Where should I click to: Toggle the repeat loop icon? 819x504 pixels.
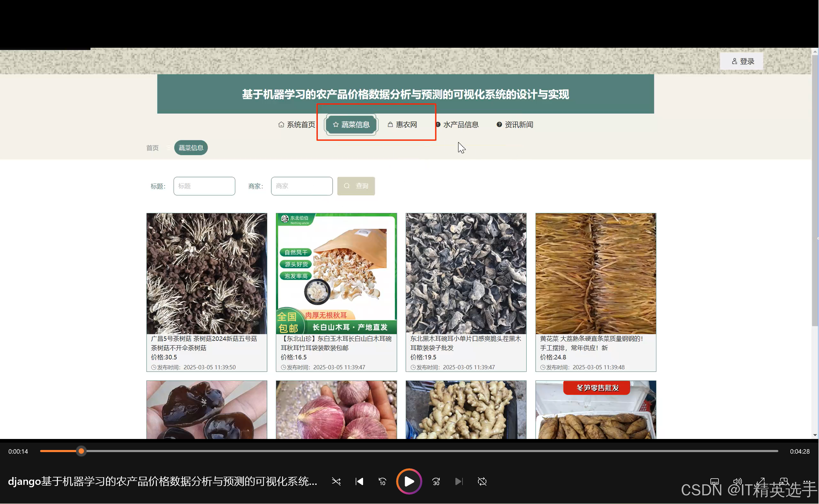point(482,481)
